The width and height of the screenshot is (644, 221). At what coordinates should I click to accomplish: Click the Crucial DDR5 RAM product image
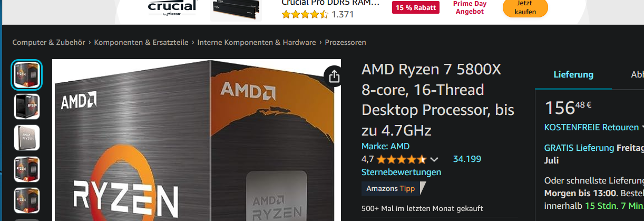(236, 10)
